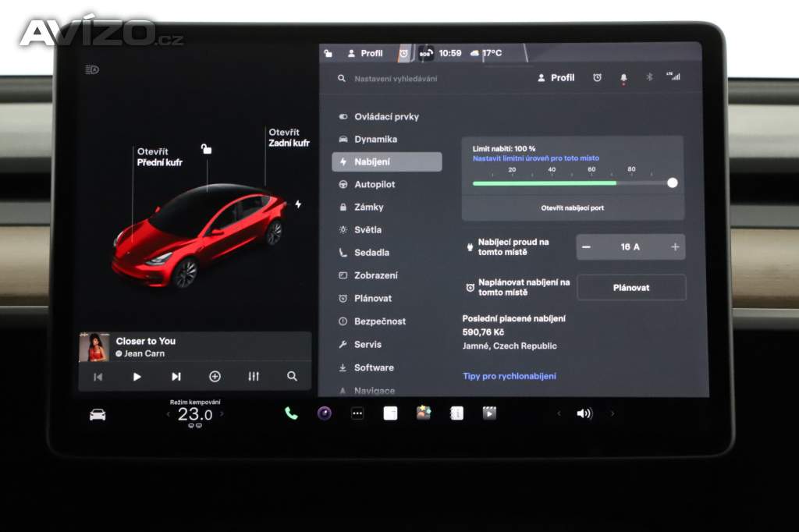Image resolution: width=799 pixels, height=532 pixels.
Task: Search music with magnifier icon
Action: pyautogui.click(x=292, y=376)
